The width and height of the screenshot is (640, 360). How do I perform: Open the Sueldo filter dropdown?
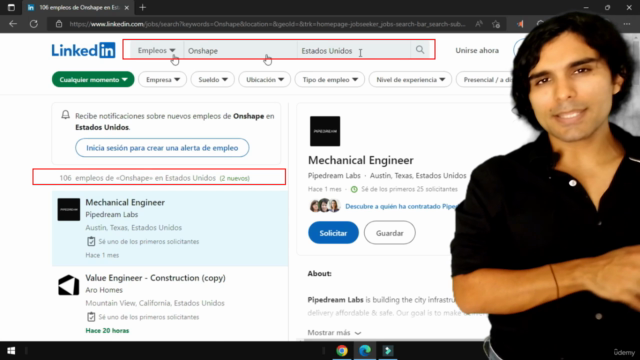tap(213, 80)
